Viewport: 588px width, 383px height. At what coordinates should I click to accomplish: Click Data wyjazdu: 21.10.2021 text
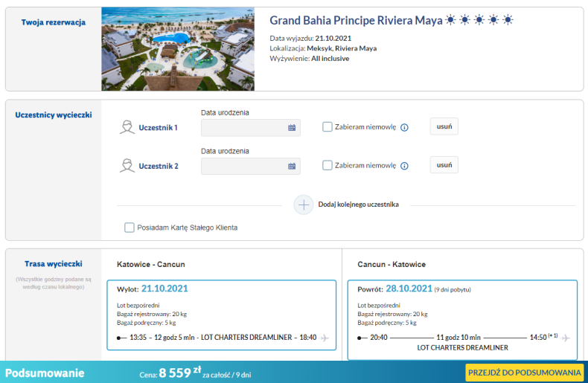pyautogui.click(x=310, y=38)
